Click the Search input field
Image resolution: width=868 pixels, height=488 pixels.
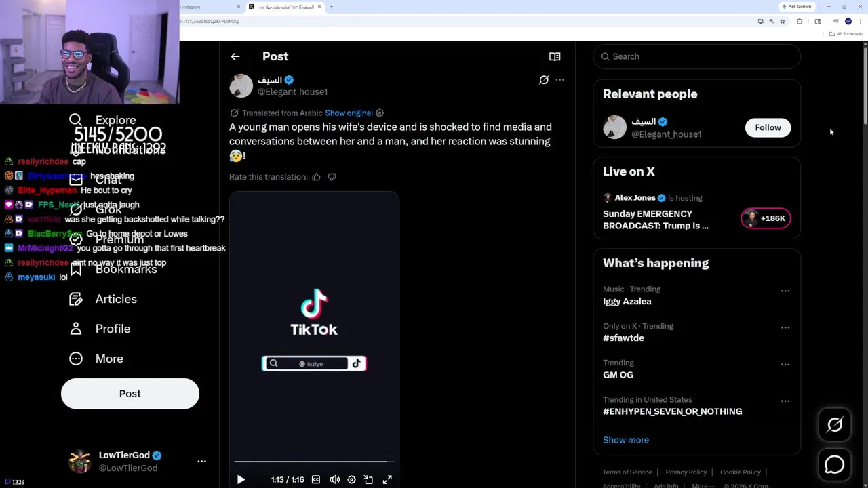tap(697, 56)
